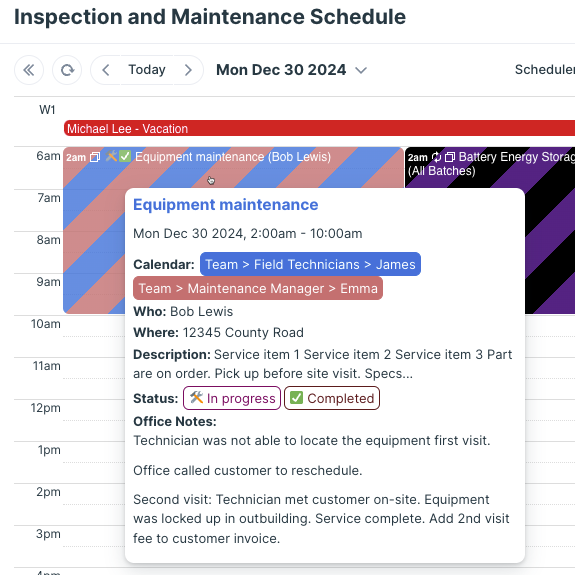Viewport: 575px width, 575px height.
Task: Open the date picker chevron dropdown
Action: coord(361,70)
